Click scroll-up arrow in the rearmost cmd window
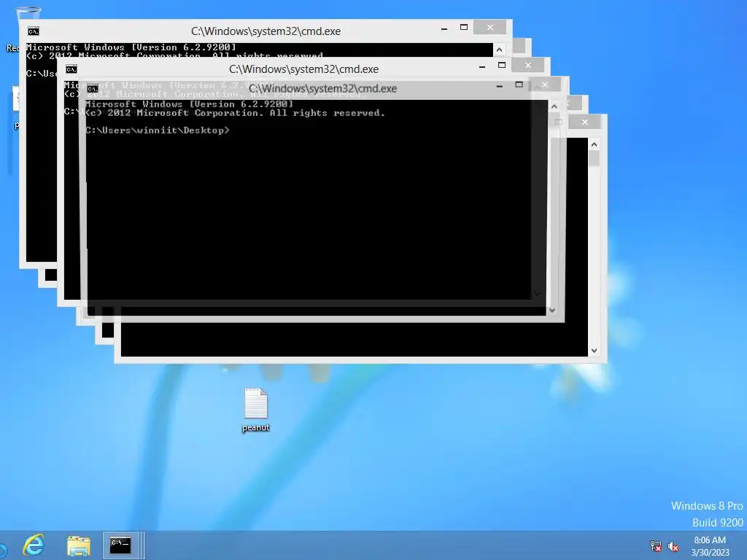 pos(499,50)
